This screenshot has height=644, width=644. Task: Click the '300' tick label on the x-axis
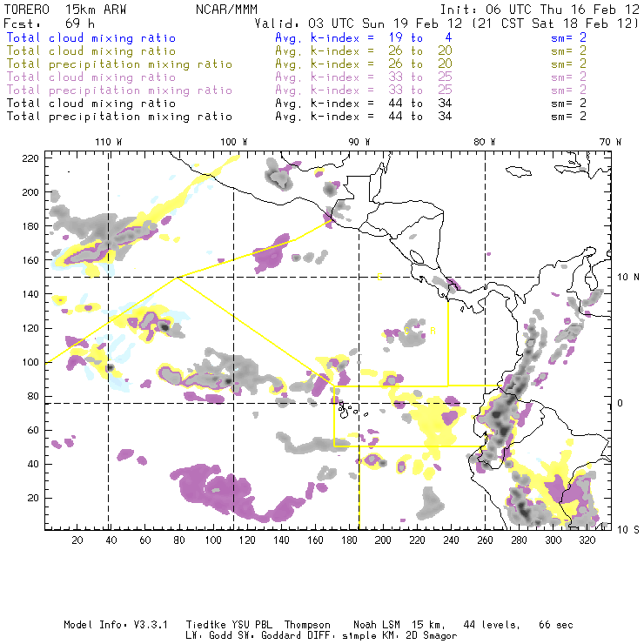pyautogui.click(x=553, y=540)
